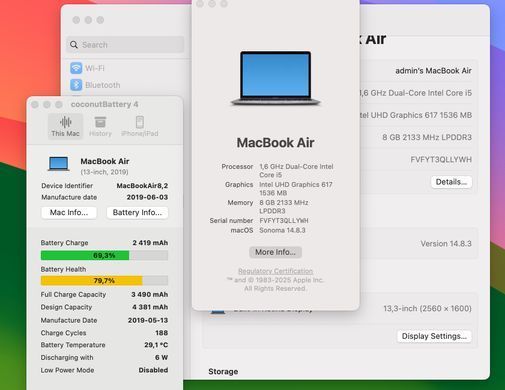Click serial number in About This Mac window

284,221
